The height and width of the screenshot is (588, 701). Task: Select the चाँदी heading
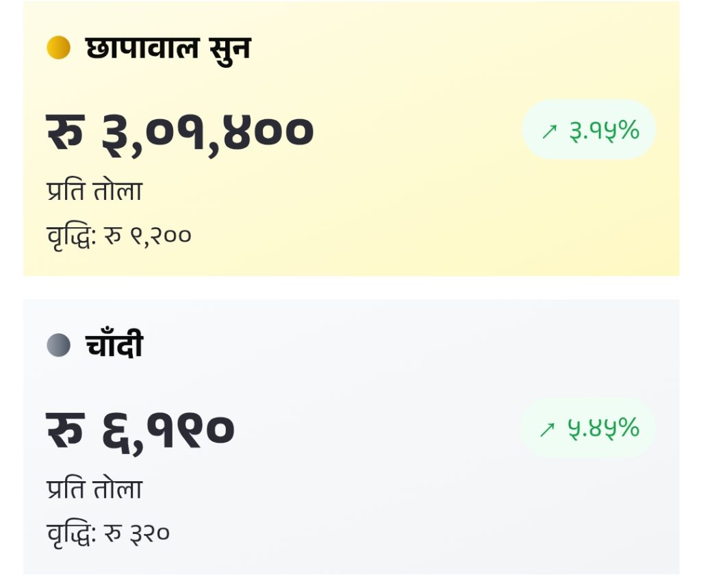114,345
